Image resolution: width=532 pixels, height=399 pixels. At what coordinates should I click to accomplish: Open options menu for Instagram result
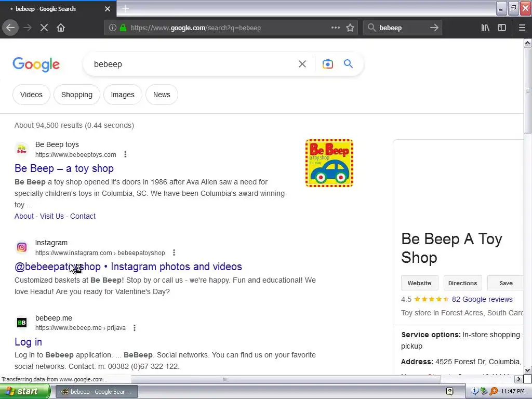174,252
